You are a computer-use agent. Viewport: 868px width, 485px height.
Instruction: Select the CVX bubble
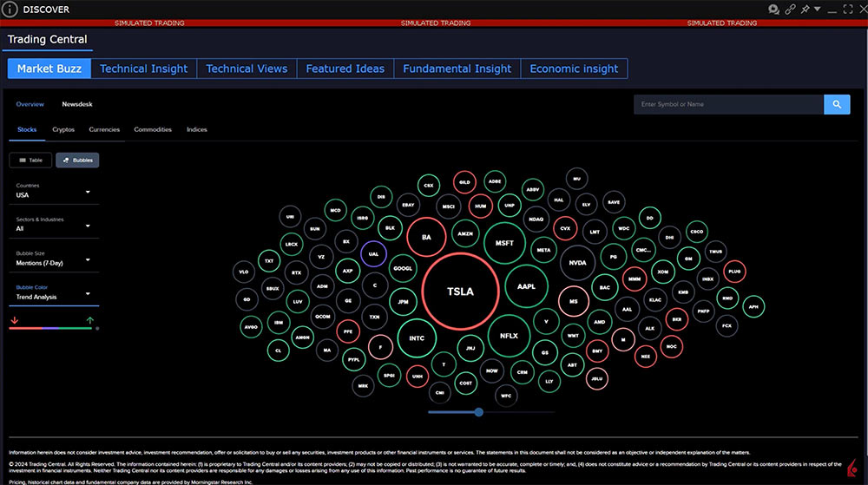pyautogui.click(x=565, y=228)
